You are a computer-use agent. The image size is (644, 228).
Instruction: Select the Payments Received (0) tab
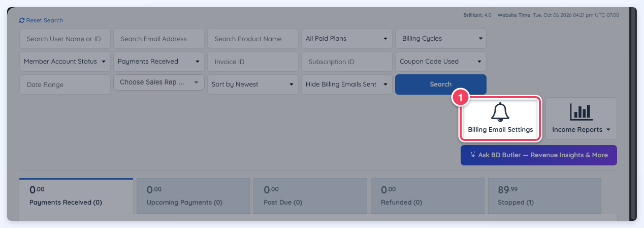point(76,196)
